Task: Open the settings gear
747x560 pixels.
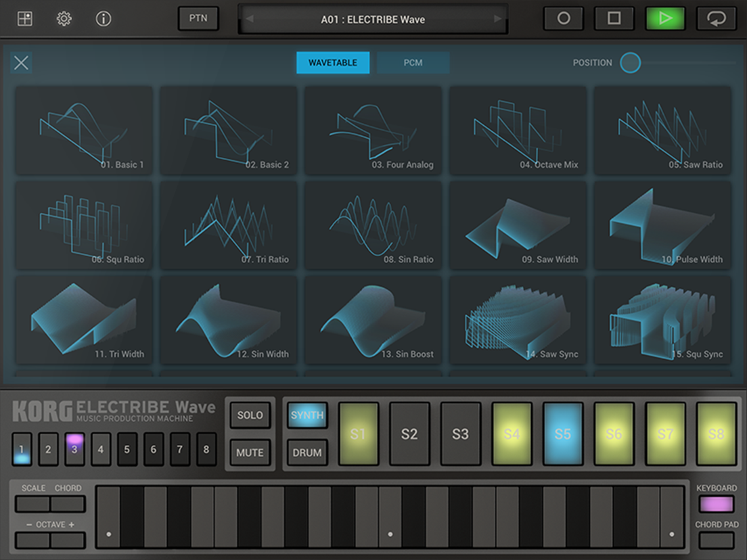Action: pos(64,18)
